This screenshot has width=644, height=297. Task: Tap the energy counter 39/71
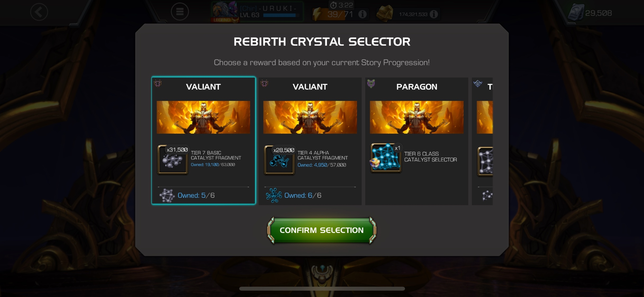(340, 14)
